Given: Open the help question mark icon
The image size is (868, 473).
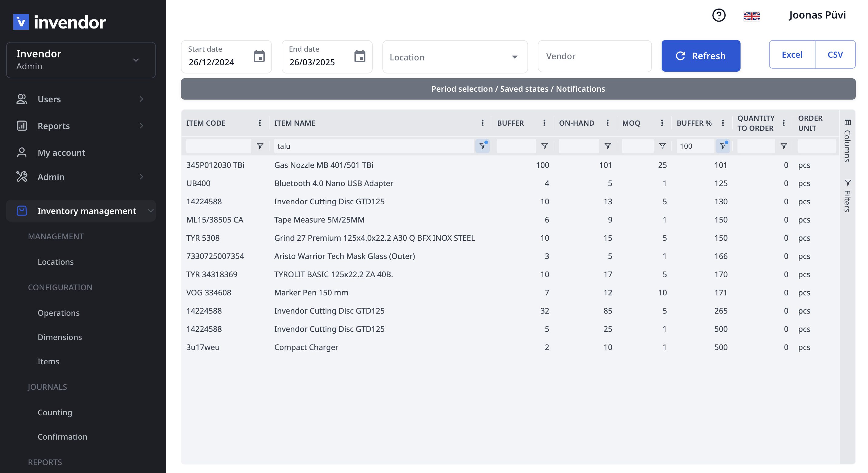Looking at the screenshot, I should pyautogui.click(x=718, y=15).
